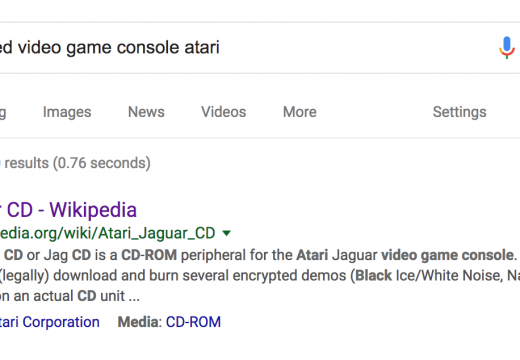Click bold 'video game console' in snippet
This screenshot has width=520, height=360.
tap(449, 255)
